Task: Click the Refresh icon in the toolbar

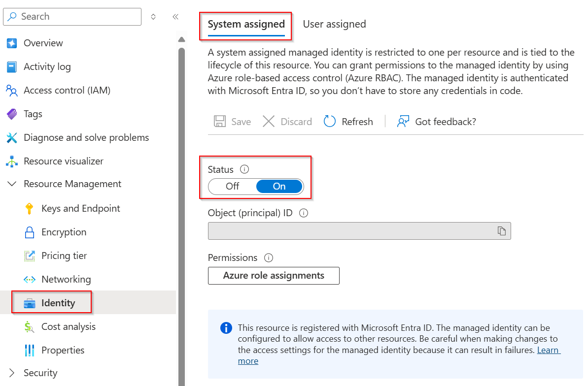Action: coord(330,122)
